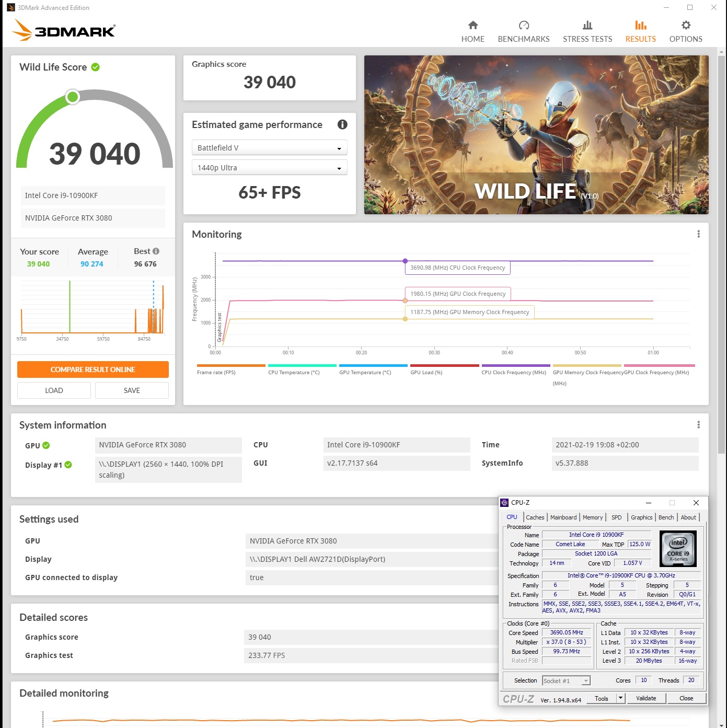This screenshot has height=728, width=727.
Task: Toggle the CPU Temperature teal legend
Action: pyautogui.click(x=302, y=369)
